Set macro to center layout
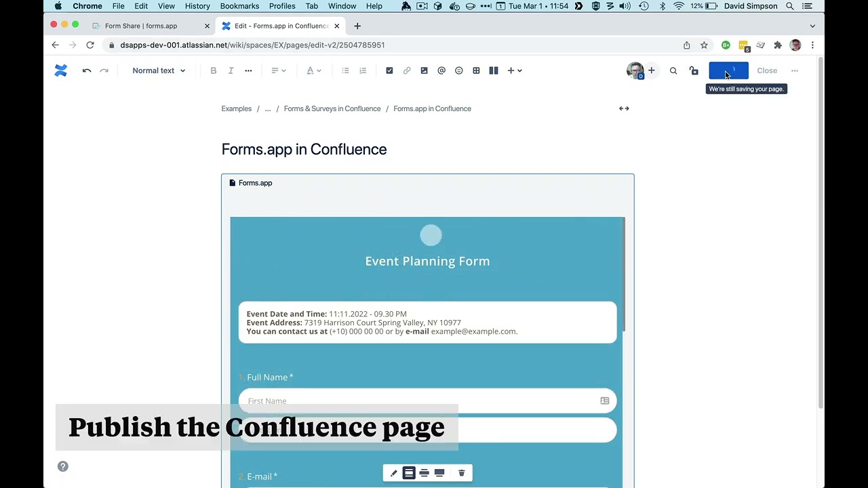This screenshot has width=868, height=488. point(409,473)
